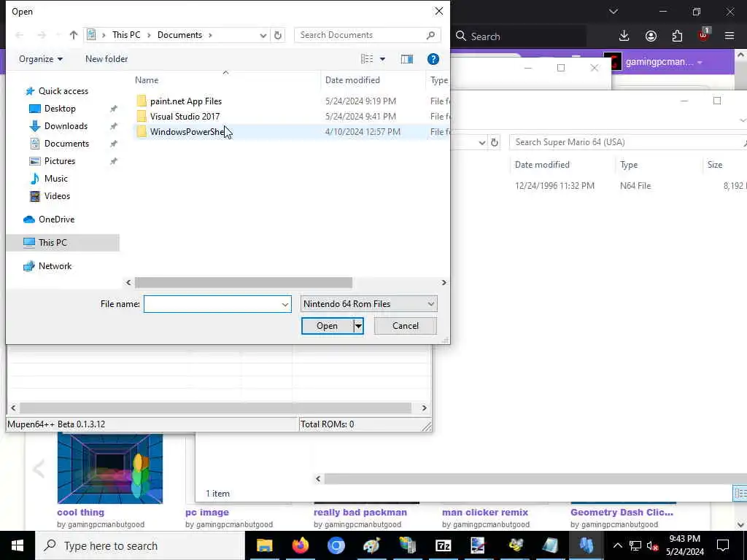Click Type here to search box
Viewport: 747px width, 560px height.
140,545
